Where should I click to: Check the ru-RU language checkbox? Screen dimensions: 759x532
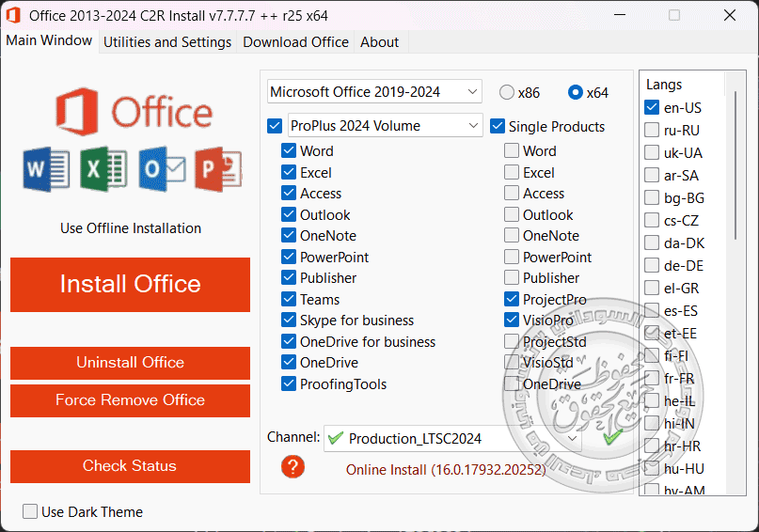pyautogui.click(x=652, y=130)
